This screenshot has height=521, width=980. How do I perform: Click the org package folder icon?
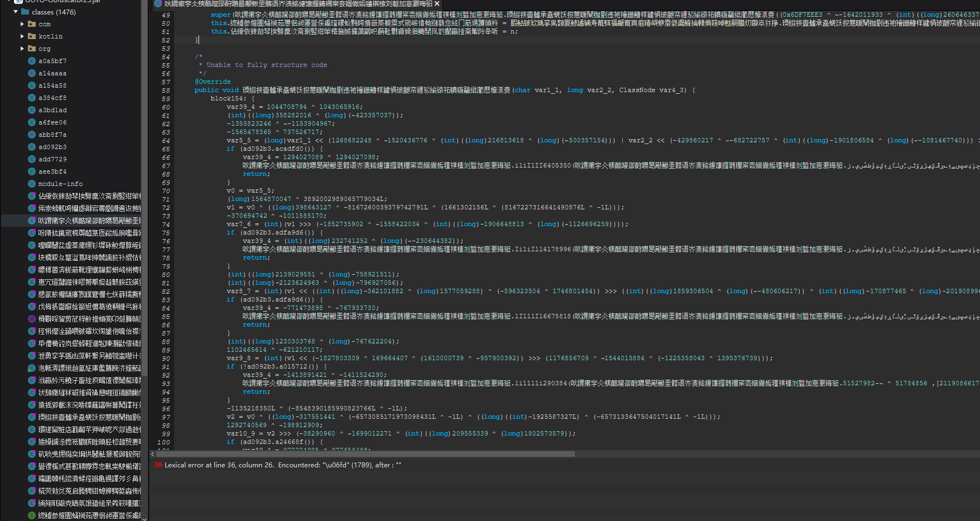coord(32,49)
